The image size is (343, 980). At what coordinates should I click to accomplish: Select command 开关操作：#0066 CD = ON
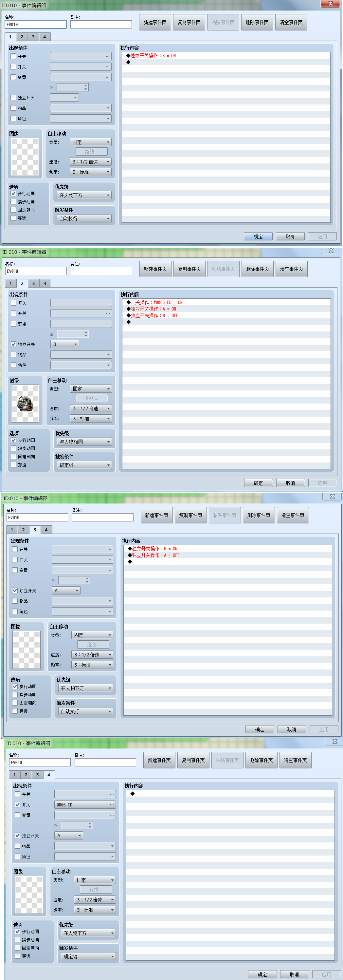[x=154, y=302]
